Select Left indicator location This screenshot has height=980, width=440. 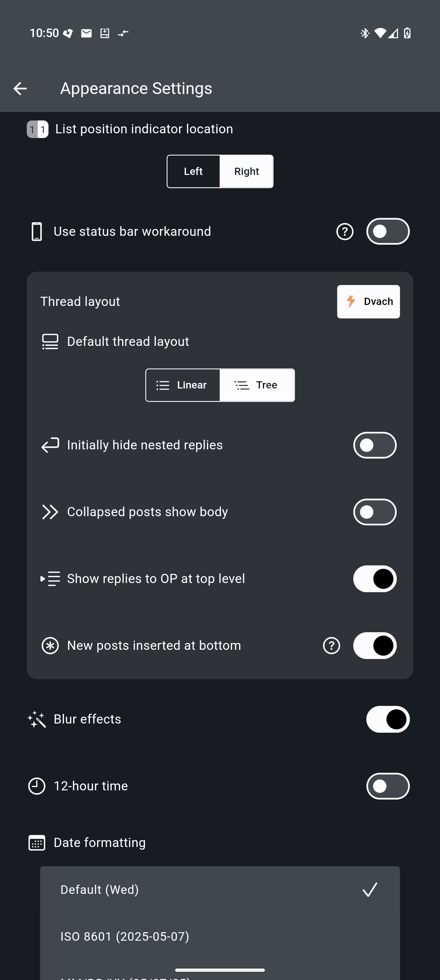tap(193, 171)
